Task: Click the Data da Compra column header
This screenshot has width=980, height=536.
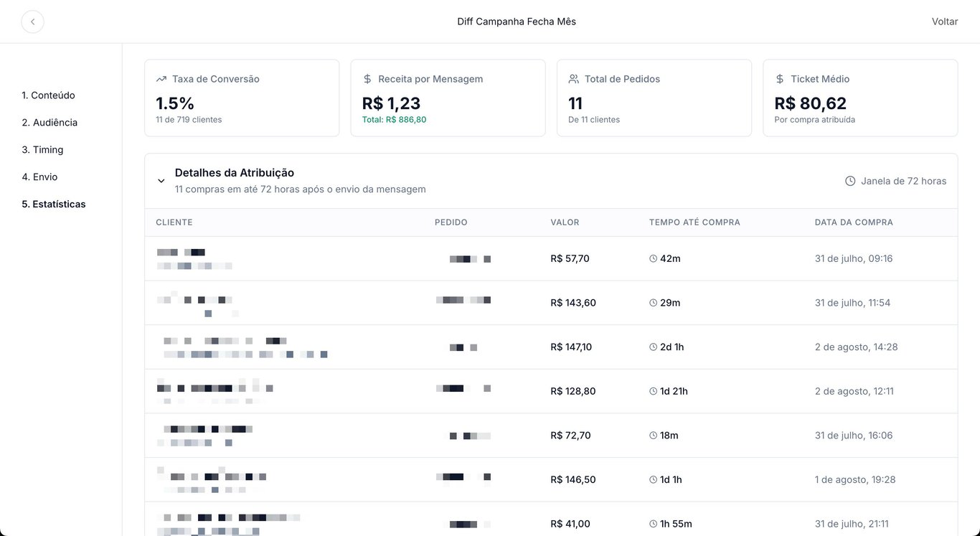Action: click(854, 222)
